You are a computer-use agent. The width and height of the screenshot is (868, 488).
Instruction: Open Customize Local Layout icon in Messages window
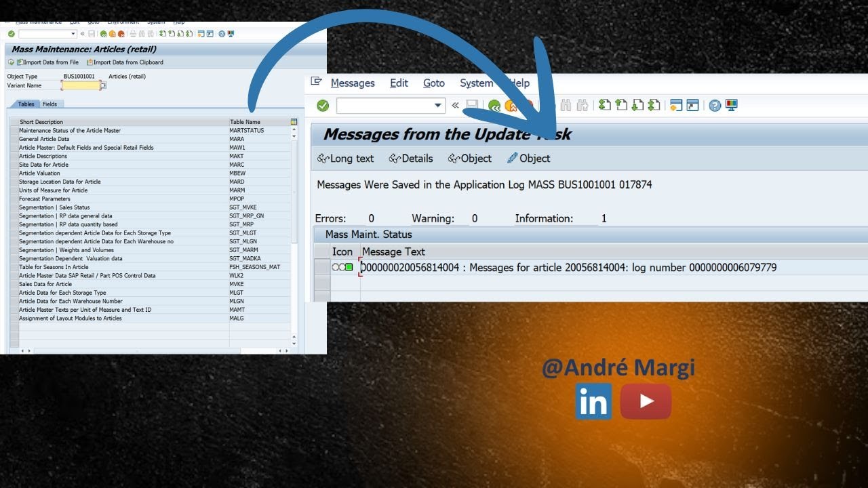(732, 105)
